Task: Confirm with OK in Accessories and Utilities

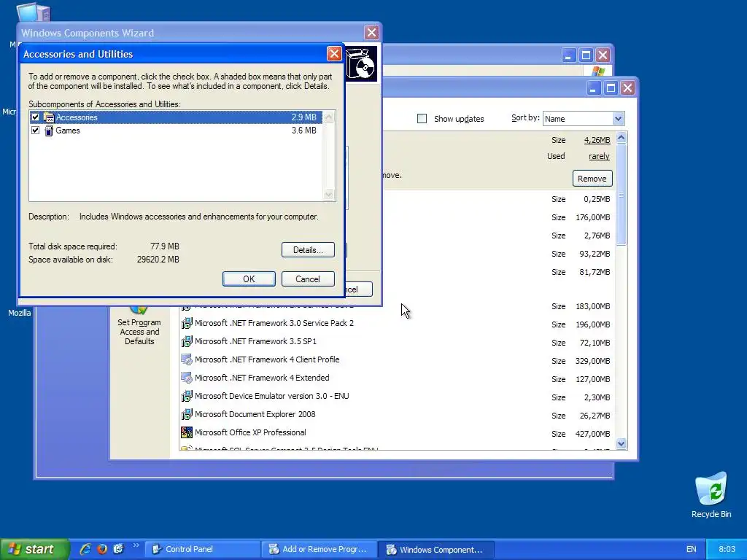Action: coord(249,279)
